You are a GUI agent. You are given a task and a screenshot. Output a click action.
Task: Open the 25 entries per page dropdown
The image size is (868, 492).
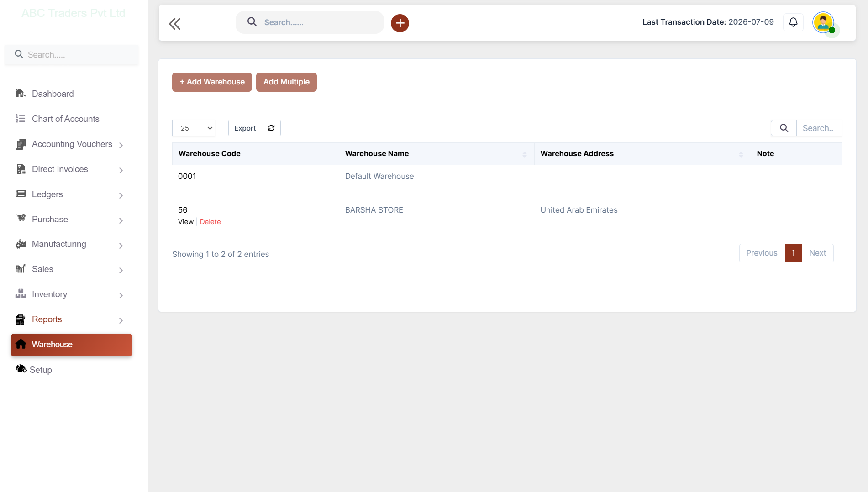tap(194, 128)
